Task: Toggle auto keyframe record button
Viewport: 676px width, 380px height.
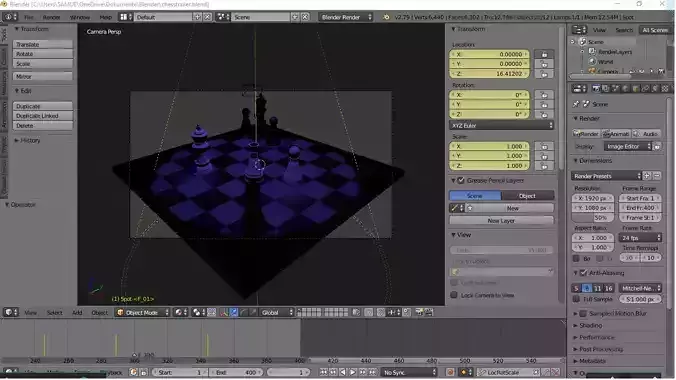Action: coord(450,372)
